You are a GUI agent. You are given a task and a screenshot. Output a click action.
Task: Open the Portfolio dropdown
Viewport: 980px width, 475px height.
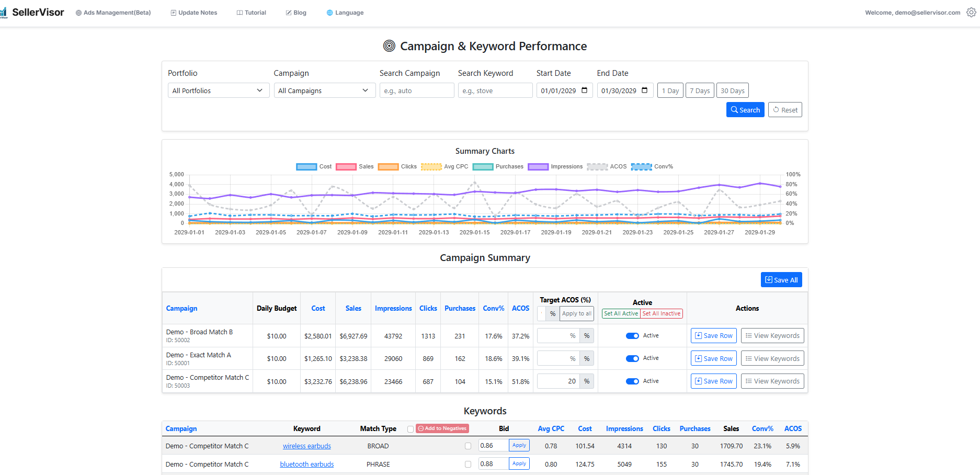coord(218,91)
